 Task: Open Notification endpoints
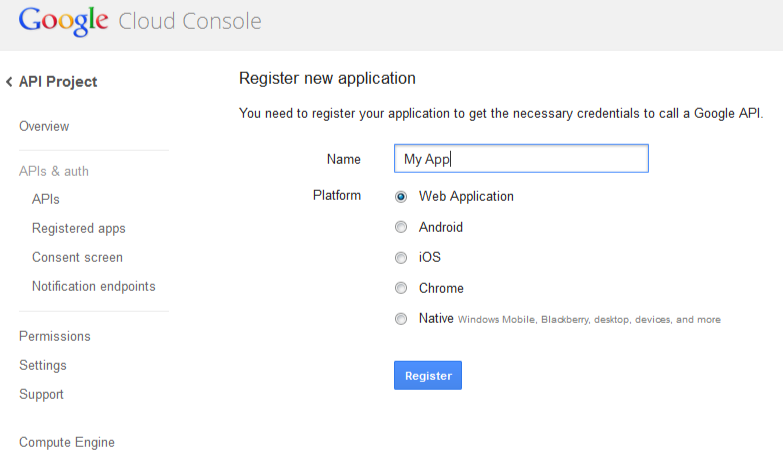click(x=94, y=286)
